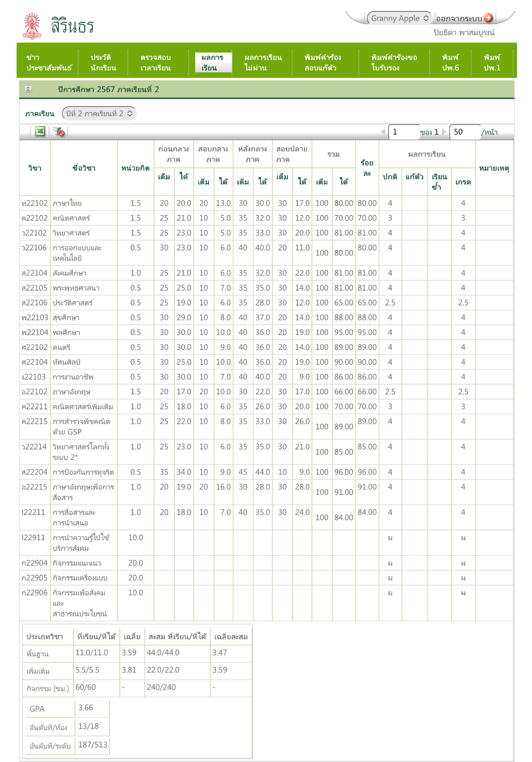
Task: Click the พื้นฐาน average 3.59
Action: (x=129, y=653)
